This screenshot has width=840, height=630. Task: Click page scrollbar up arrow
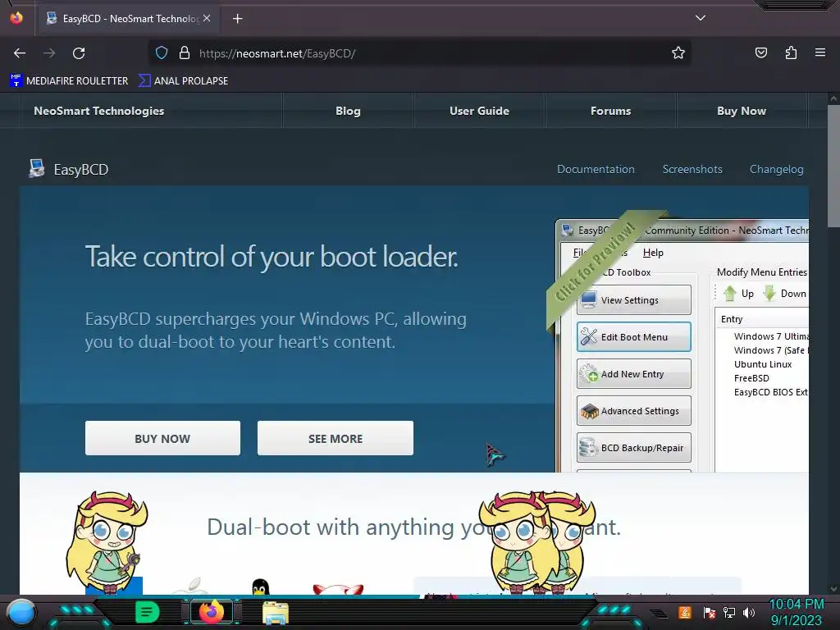pyautogui.click(x=833, y=98)
